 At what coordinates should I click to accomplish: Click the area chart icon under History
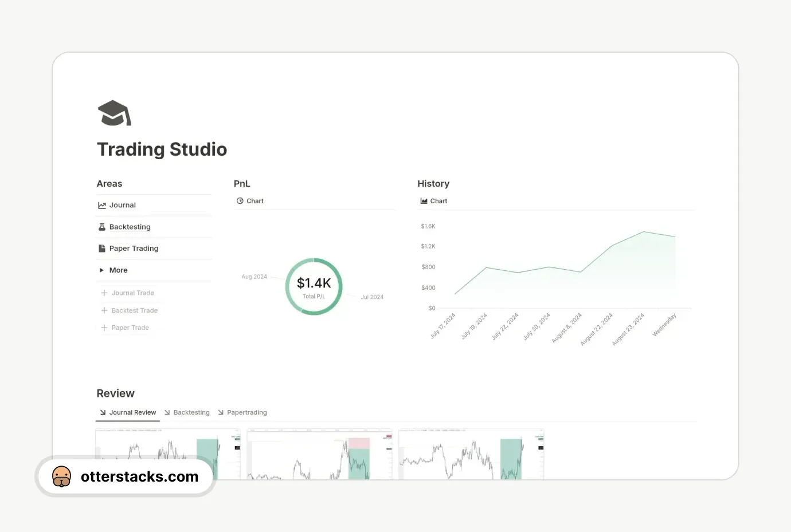point(424,201)
